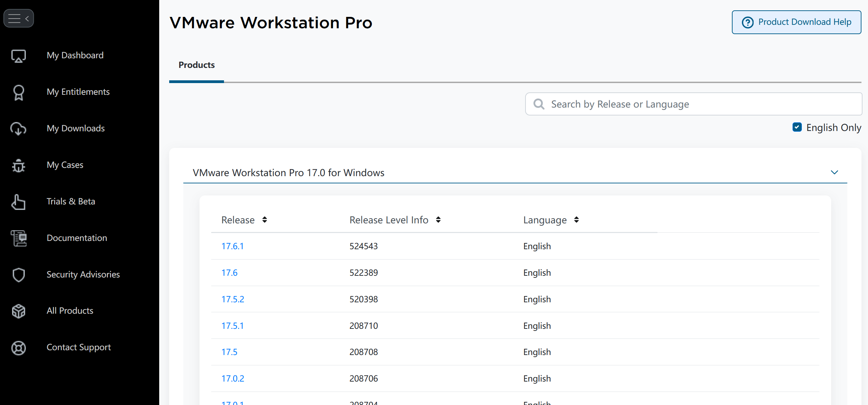Click the My Cases bug icon
This screenshot has height=405, width=868.
pos(19,165)
